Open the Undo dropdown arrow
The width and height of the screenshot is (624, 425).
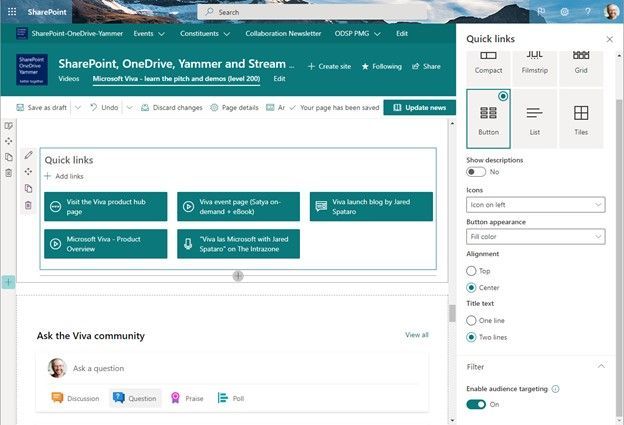(129, 107)
